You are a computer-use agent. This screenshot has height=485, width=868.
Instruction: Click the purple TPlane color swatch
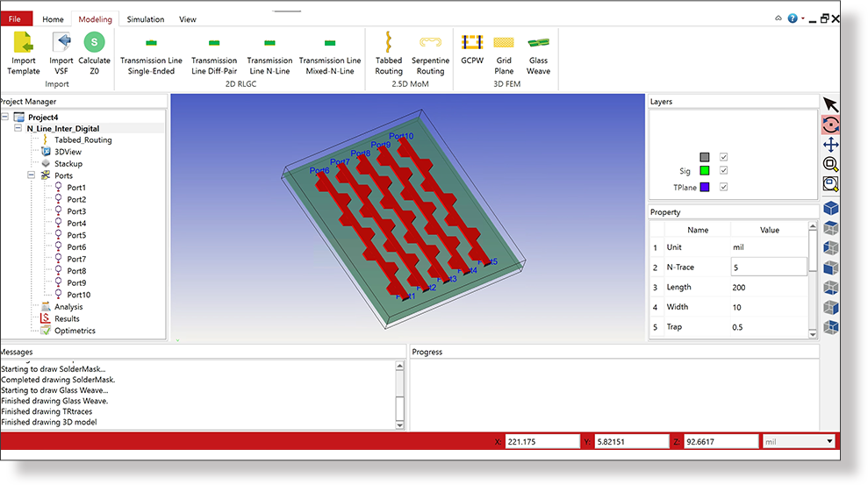pos(704,187)
